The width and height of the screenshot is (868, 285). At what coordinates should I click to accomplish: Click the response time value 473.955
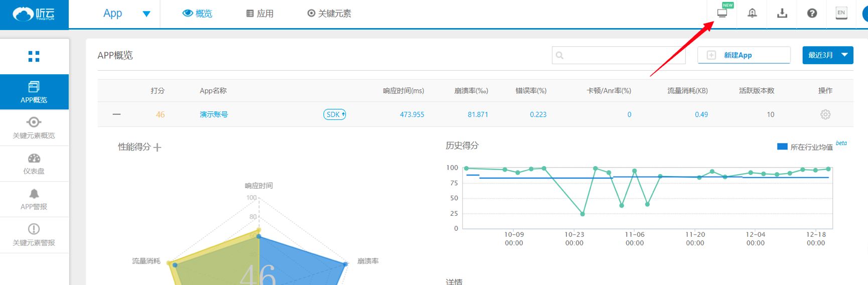coord(412,114)
